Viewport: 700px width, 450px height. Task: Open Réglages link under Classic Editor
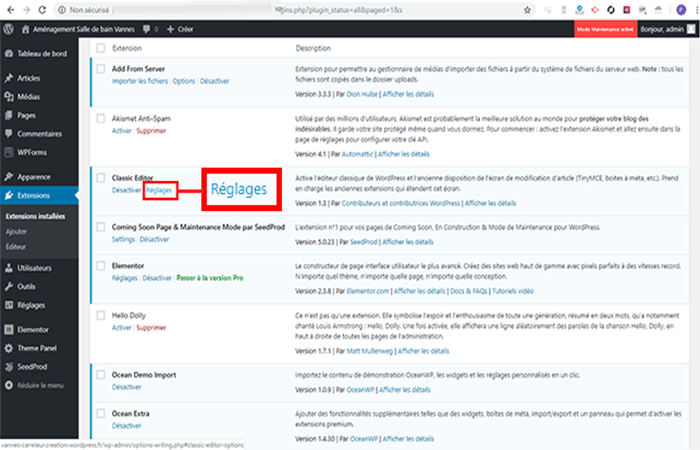click(159, 190)
